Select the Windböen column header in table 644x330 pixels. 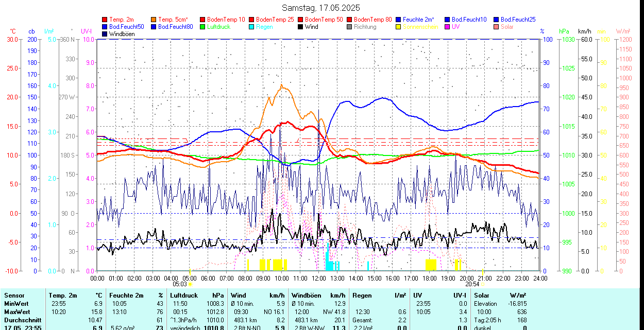[x=307, y=296]
